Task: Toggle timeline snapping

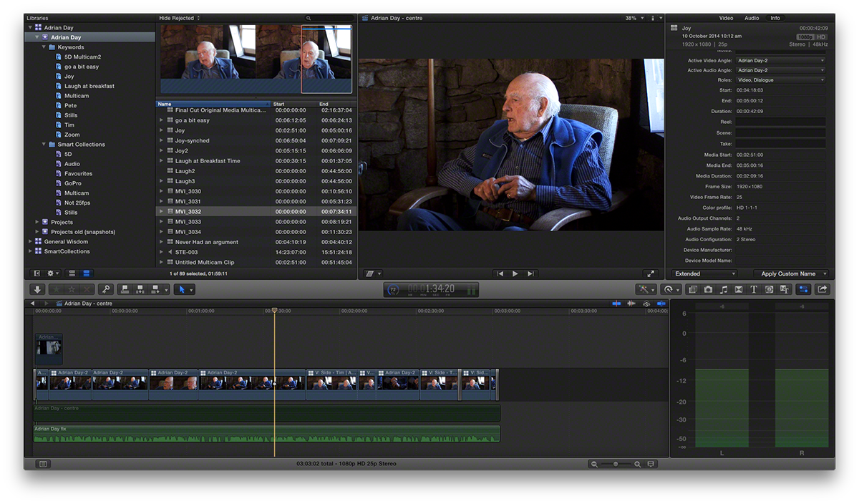Action: (661, 304)
